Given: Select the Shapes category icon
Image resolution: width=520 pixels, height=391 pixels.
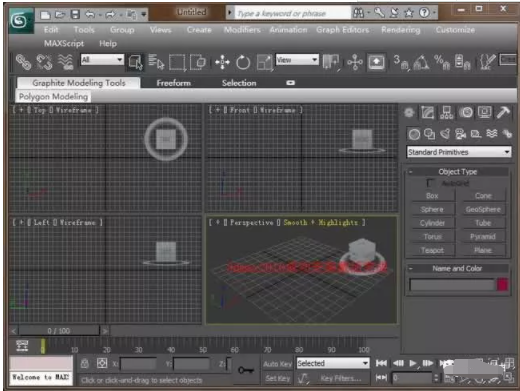Looking at the screenshot, I should coord(429,134).
